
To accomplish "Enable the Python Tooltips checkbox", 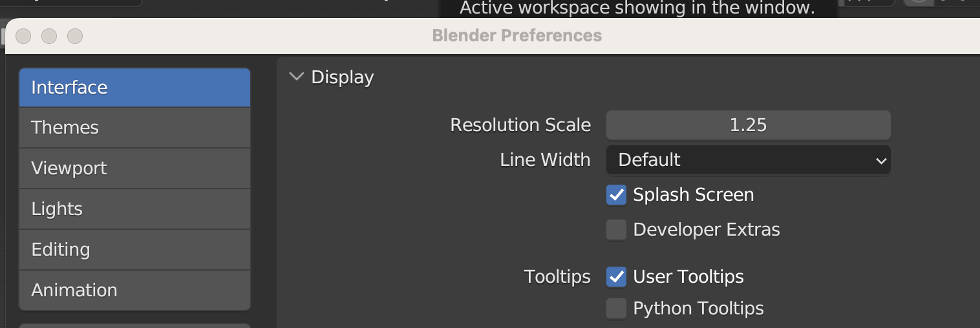I will pyautogui.click(x=616, y=309).
